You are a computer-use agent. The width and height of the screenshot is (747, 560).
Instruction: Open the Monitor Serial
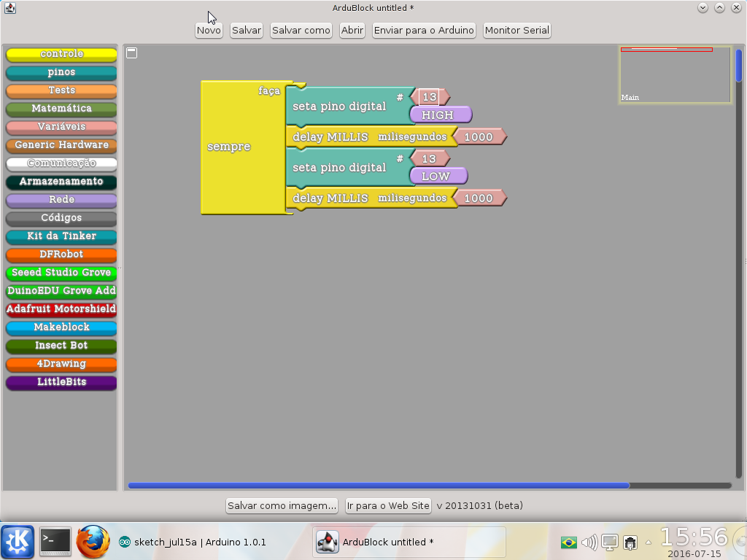point(517,31)
